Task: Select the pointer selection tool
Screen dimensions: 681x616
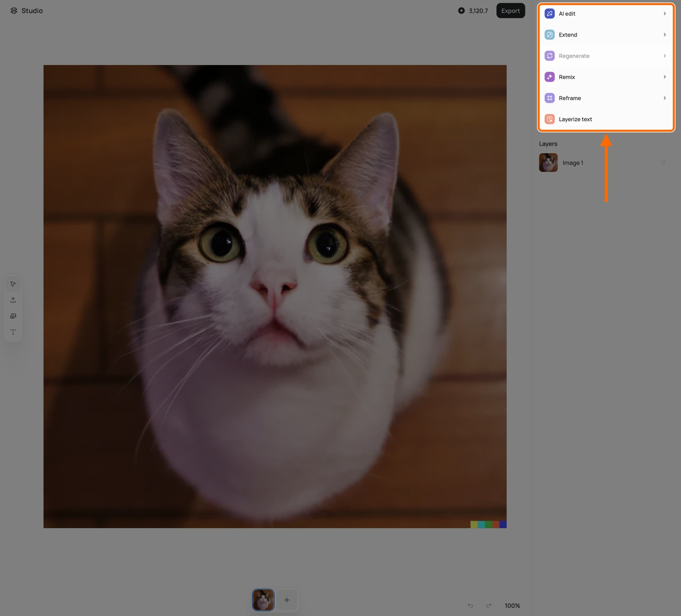Action: (x=13, y=284)
